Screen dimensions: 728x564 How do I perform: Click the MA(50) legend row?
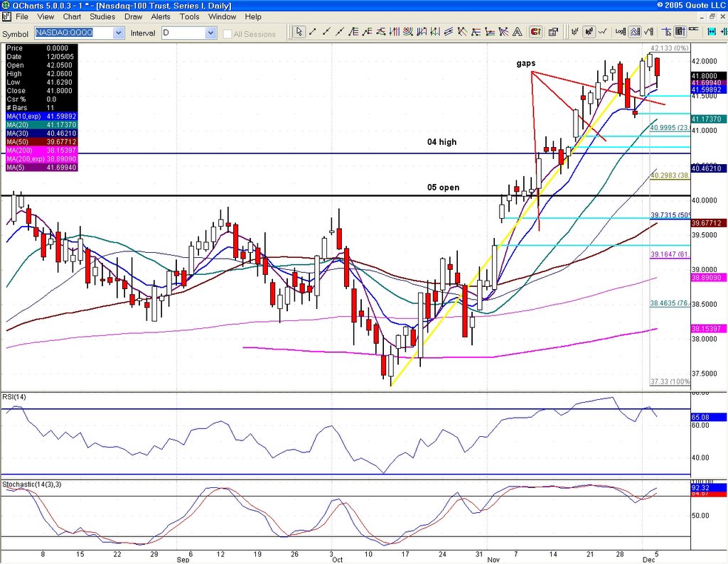coord(41,142)
